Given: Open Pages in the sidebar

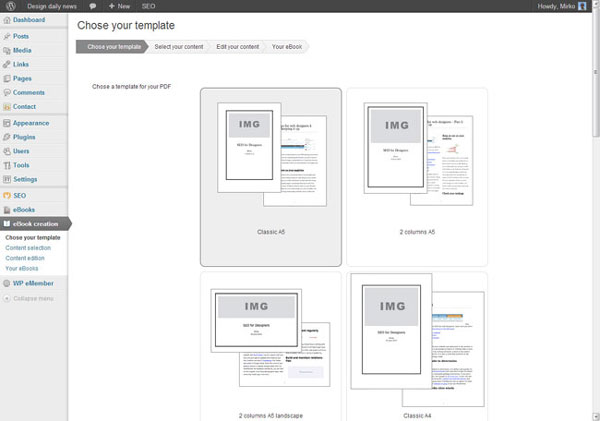Looking at the screenshot, I should point(22,78).
